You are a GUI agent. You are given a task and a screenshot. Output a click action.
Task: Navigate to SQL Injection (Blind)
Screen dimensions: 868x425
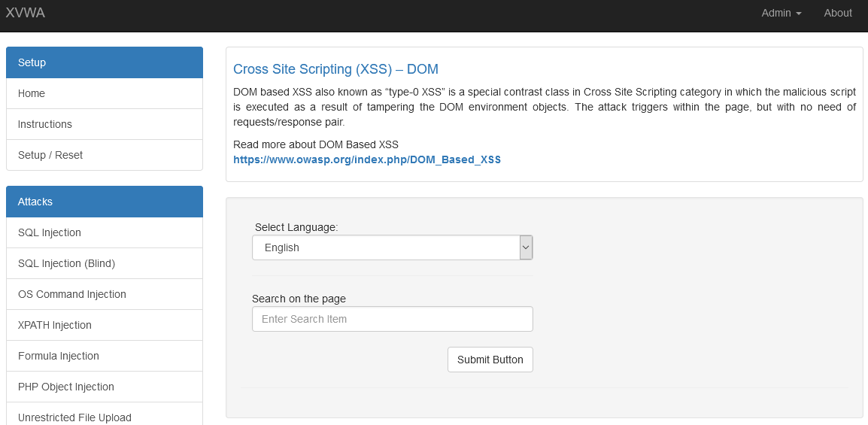point(66,263)
